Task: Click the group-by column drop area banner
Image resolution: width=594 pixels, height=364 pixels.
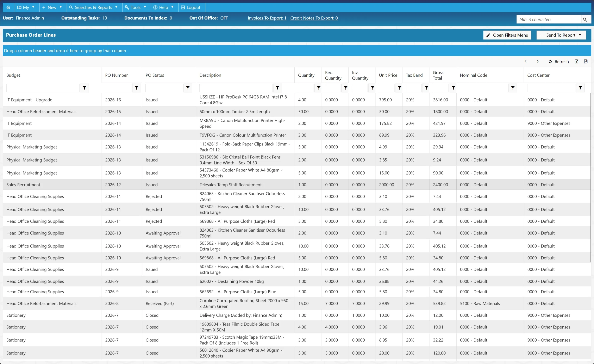Action: [297, 51]
